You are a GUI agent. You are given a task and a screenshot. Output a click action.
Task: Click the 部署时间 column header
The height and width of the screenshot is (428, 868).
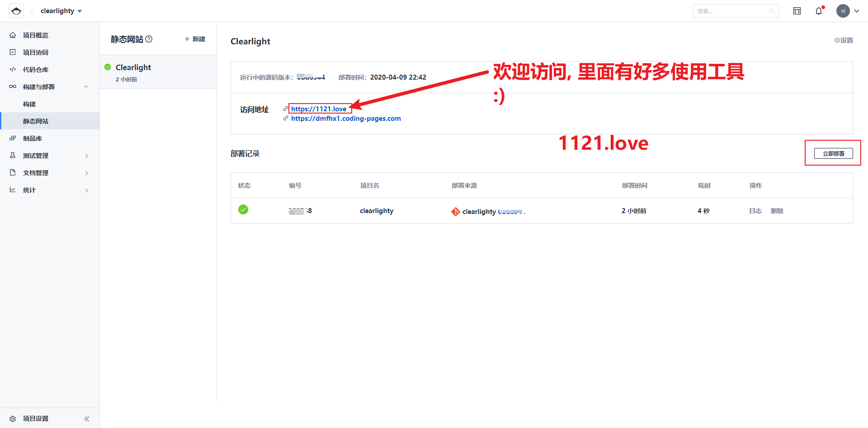(x=634, y=185)
